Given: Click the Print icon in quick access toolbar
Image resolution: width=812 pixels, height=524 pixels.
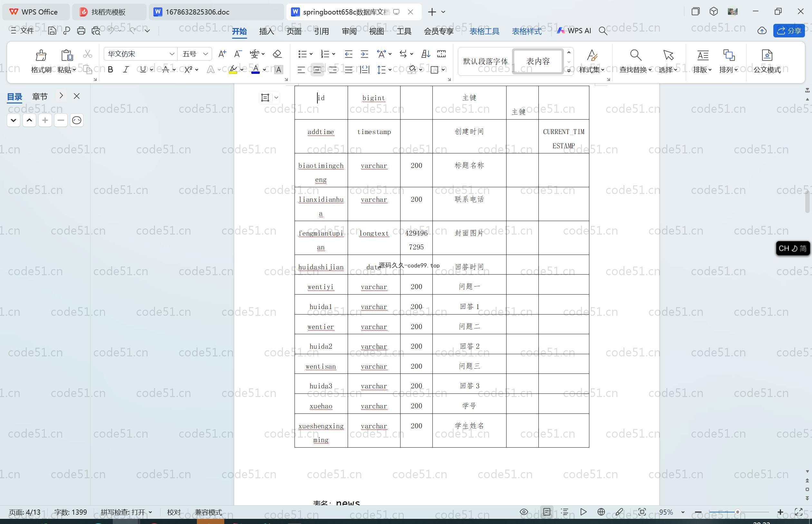Looking at the screenshot, I should [81, 31].
